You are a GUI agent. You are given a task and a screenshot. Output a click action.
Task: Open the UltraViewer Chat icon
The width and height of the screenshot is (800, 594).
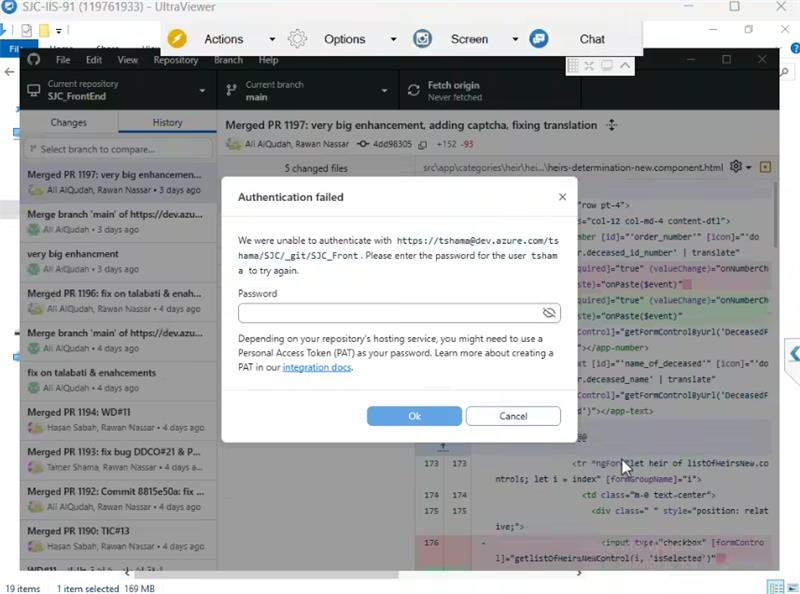click(540, 39)
